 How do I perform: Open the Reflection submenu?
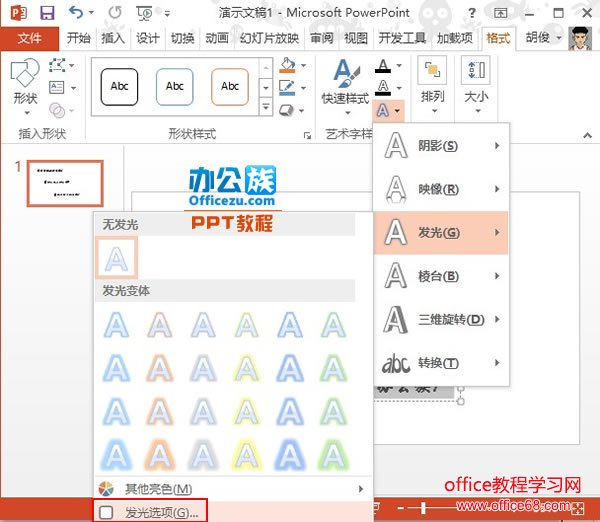click(441, 189)
